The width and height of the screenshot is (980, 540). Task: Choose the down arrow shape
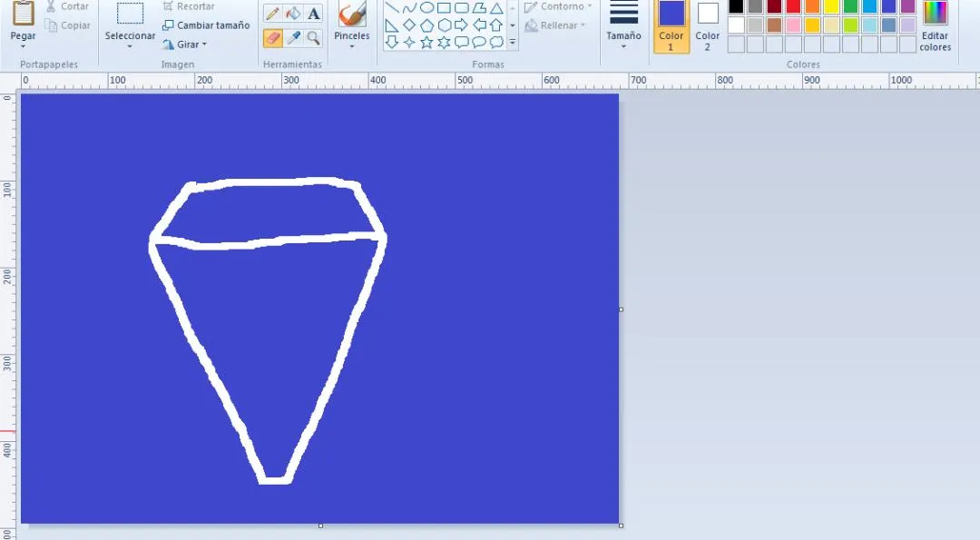point(392,43)
